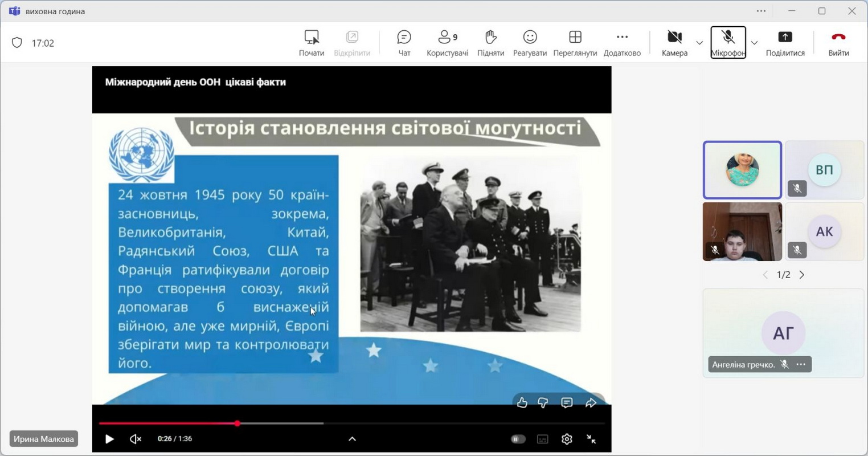Click the video progress bar scrubber
Image resolution: width=868 pixels, height=456 pixels.
pyautogui.click(x=238, y=424)
